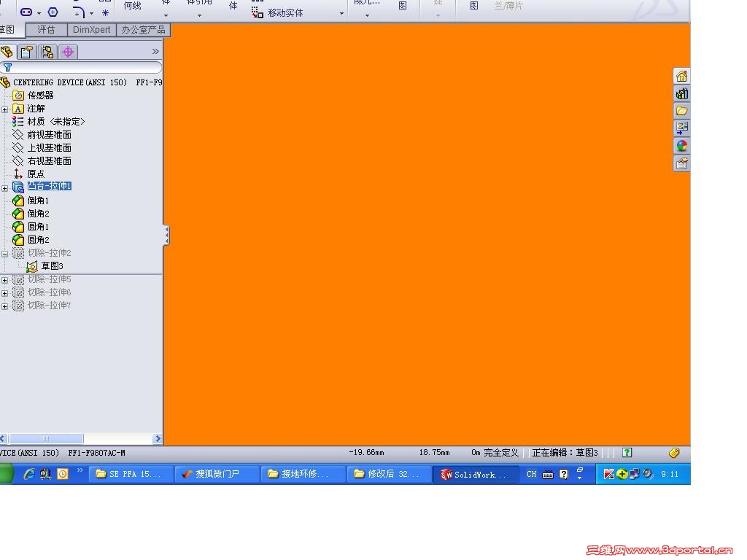Open the Design Library task pane

tap(682, 94)
